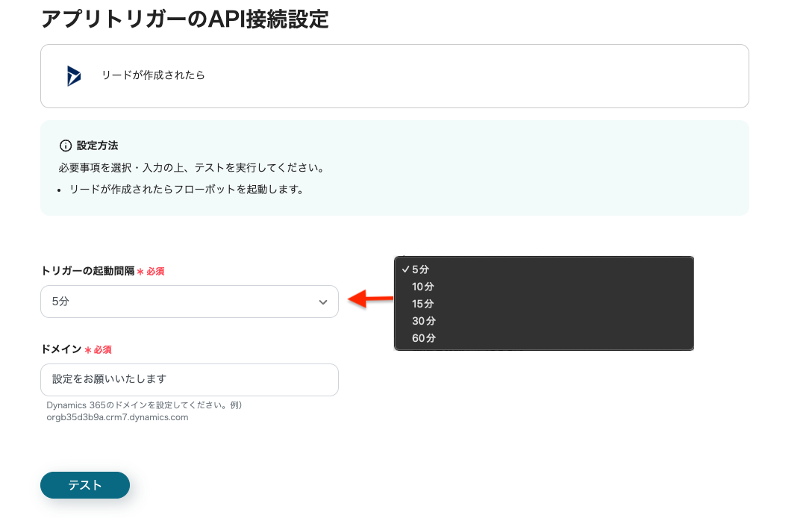Image resolution: width=812 pixels, height=518 pixels.
Task: Click the ドメイン field label
Action: pyautogui.click(x=61, y=349)
